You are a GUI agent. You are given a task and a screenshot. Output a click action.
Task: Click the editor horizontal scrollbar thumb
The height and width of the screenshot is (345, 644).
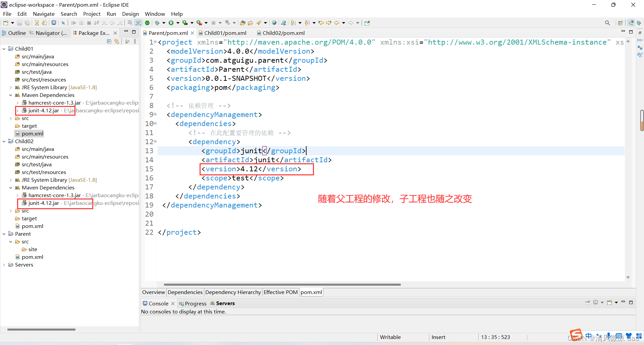[x=282, y=284]
